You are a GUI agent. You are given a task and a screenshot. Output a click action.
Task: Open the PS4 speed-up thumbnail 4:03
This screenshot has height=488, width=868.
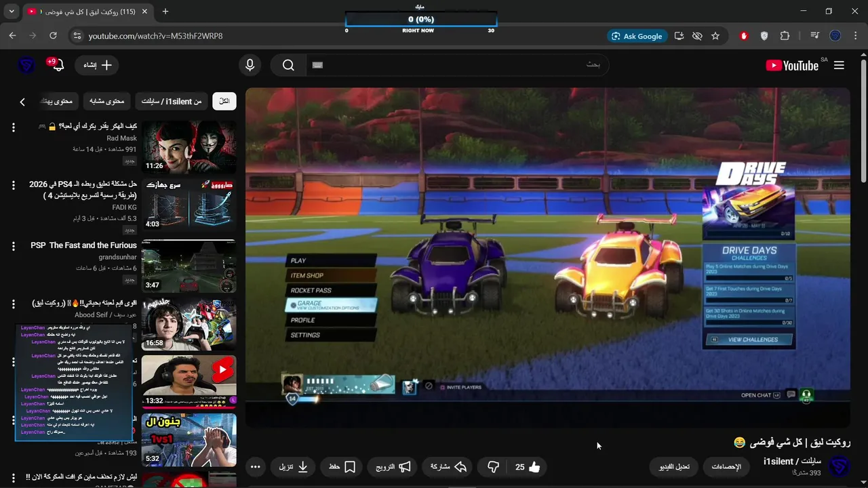189,205
